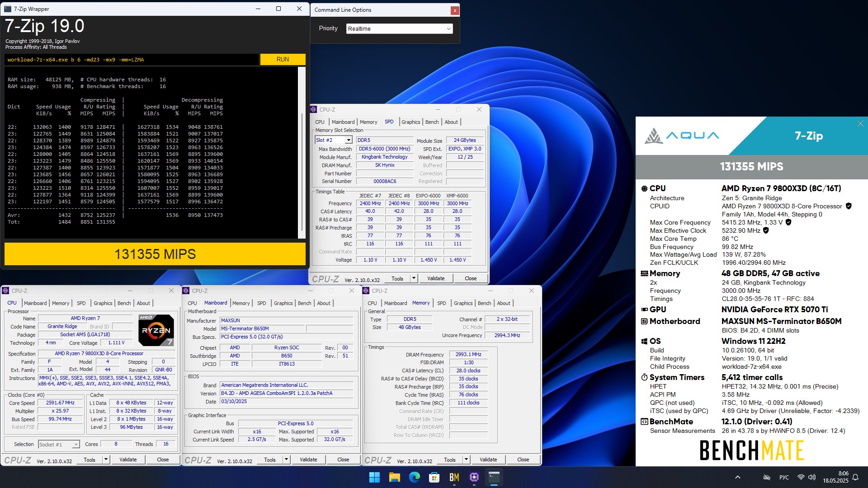The height and width of the screenshot is (488, 868).
Task: Click Validate in Mainboard CPU-Z window
Action: (308, 460)
